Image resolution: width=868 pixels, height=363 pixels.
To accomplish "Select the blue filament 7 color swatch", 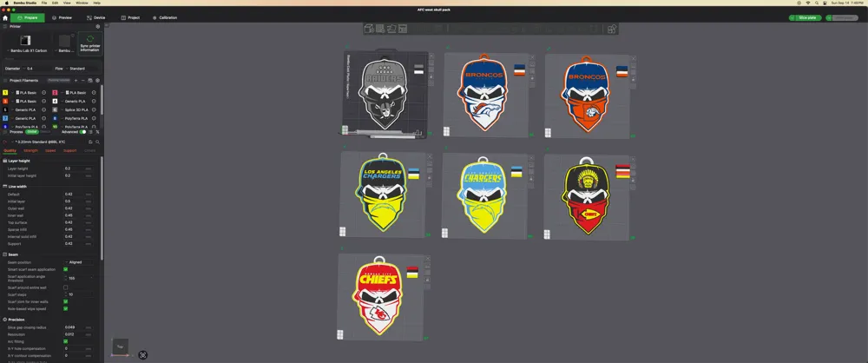I will pos(5,118).
